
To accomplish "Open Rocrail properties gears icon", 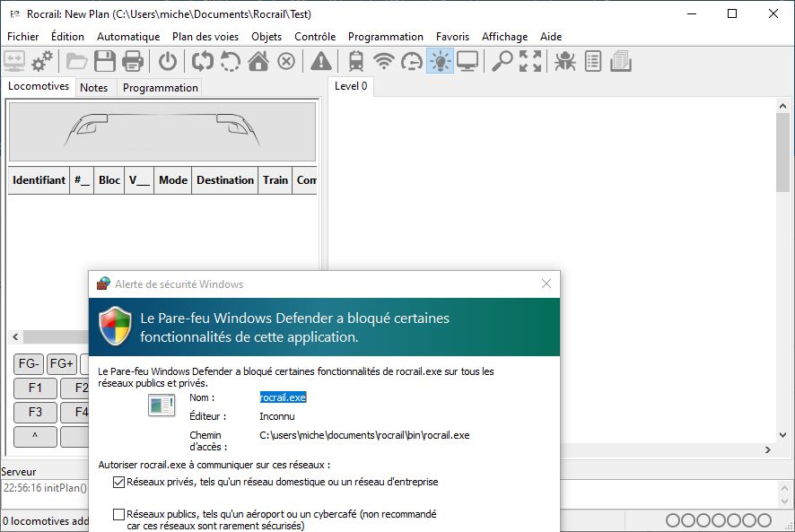I will point(41,61).
